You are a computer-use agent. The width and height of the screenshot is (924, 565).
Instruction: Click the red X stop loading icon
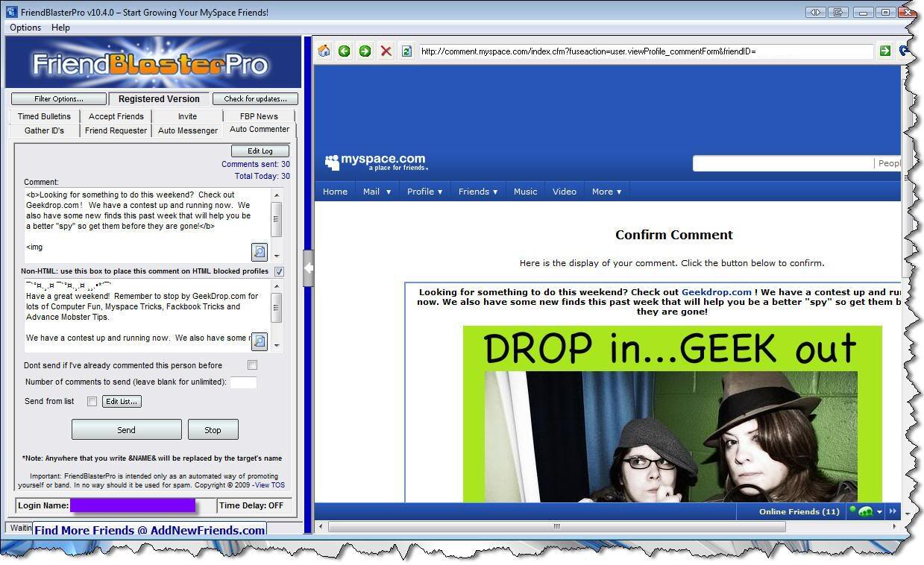(x=386, y=51)
